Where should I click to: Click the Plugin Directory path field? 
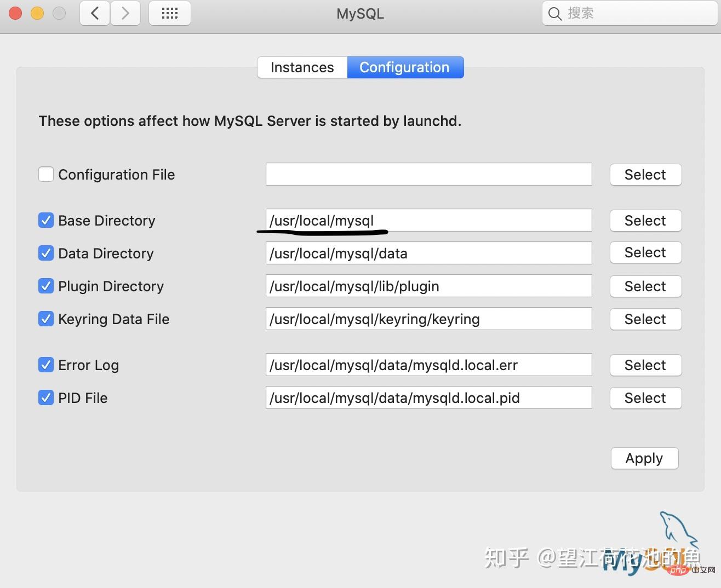[429, 286]
